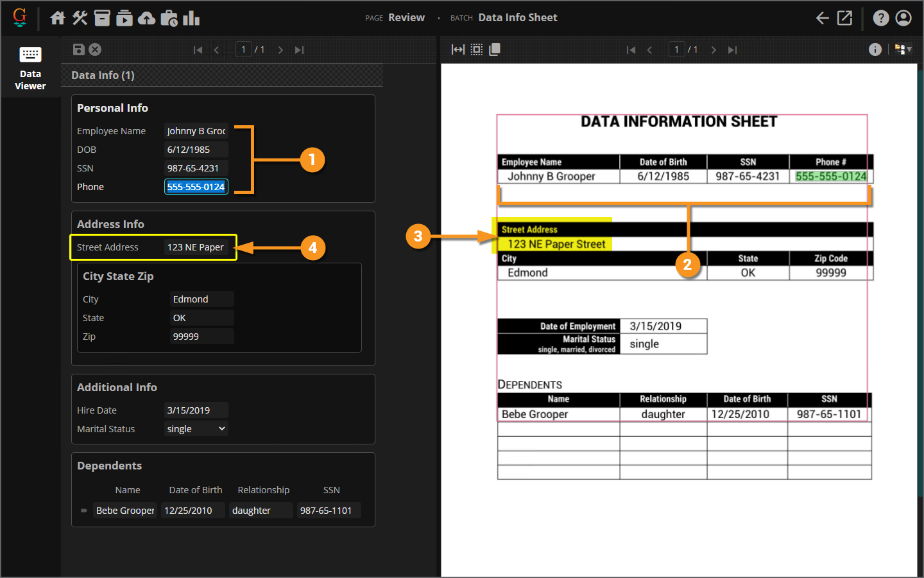Open the play-button stack icon in the top toolbar
Screen dimensions: 924x578
coord(124,18)
